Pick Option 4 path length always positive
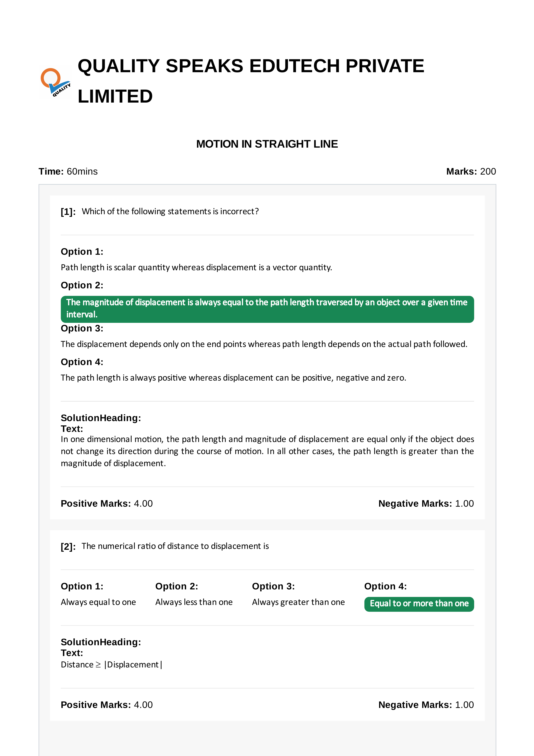 click(233, 378)
